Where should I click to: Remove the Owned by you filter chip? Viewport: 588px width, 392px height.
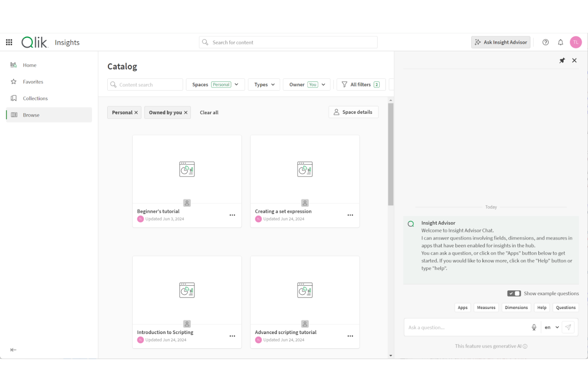tap(185, 112)
